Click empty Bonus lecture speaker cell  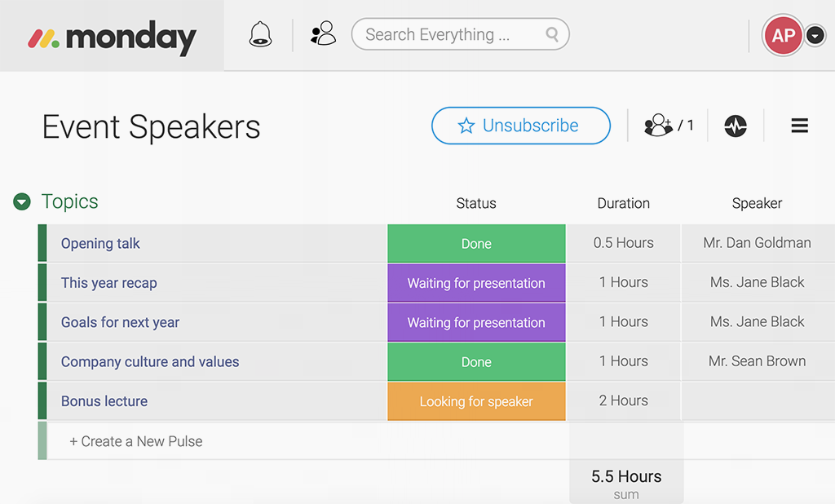click(x=758, y=401)
